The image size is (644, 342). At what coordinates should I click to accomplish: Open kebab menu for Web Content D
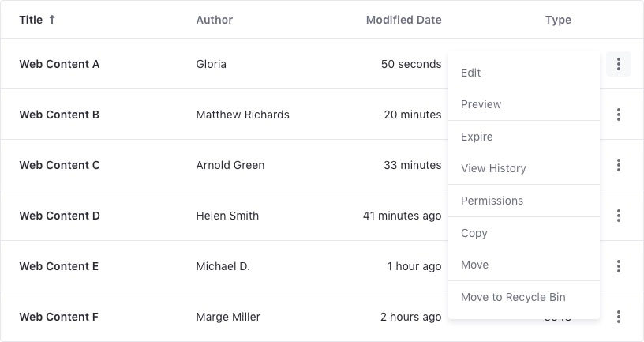(x=619, y=216)
